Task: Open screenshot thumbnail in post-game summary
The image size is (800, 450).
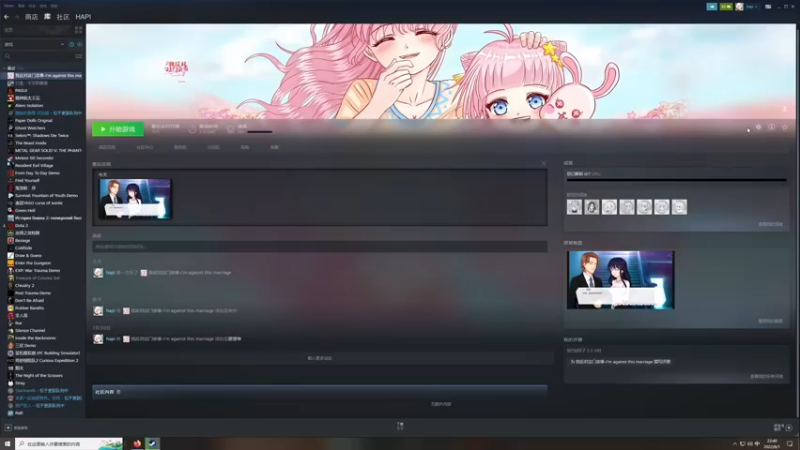Action: 135,199
